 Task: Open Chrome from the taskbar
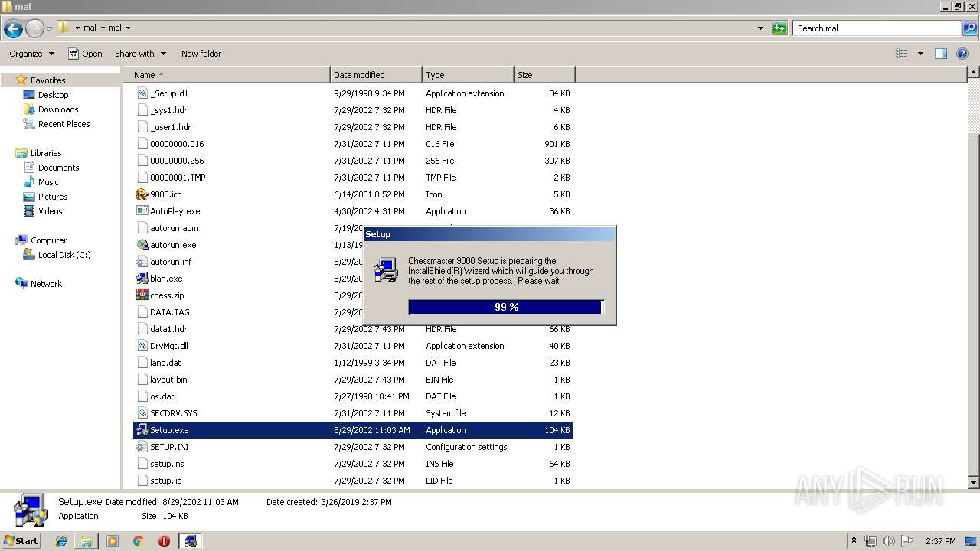pos(139,541)
